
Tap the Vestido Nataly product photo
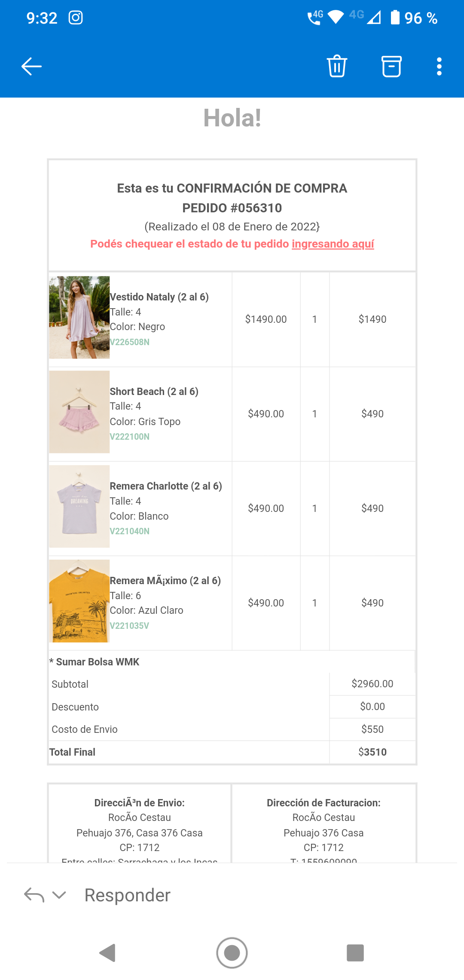coord(79,317)
